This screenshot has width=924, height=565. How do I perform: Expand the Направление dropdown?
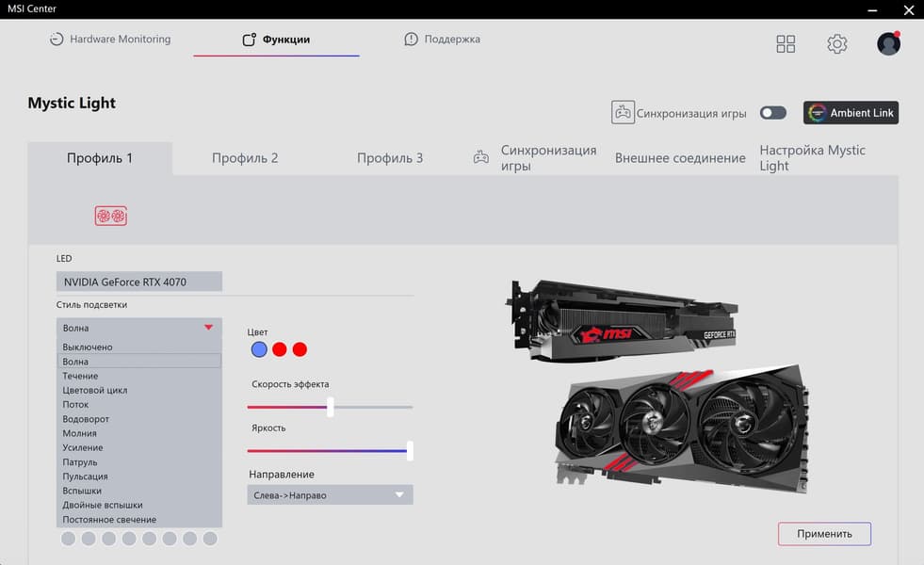(x=330, y=495)
